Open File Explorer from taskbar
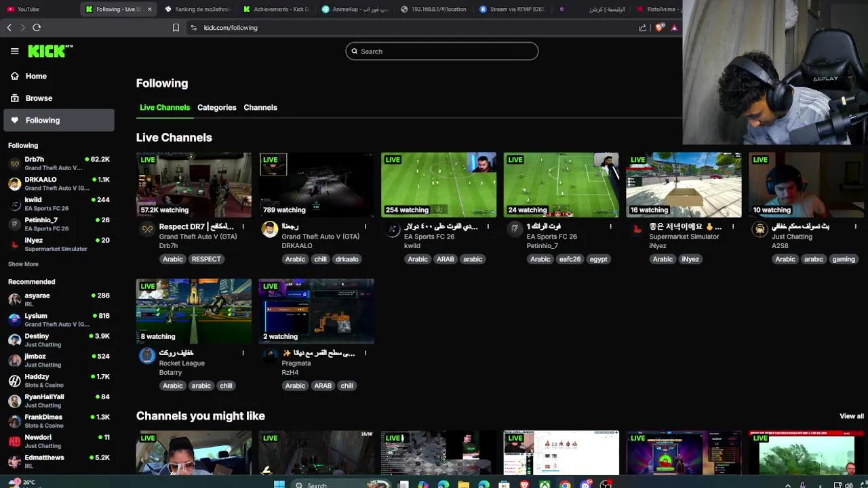 pyautogui.click(x=464, y=484)
